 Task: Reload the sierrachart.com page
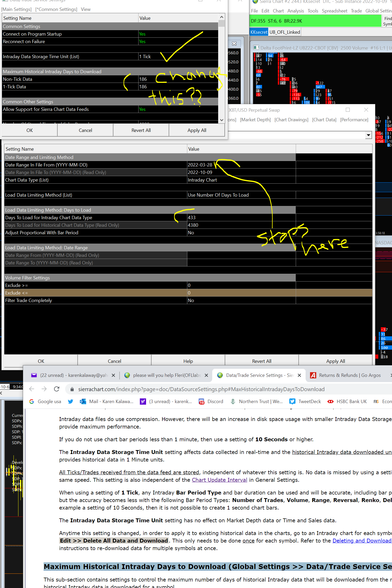57,389
